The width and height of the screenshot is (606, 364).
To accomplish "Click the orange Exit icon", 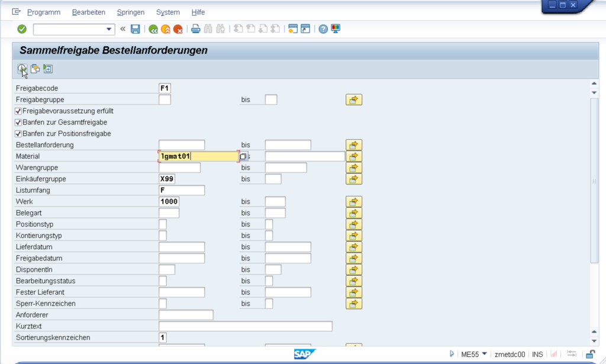I will 166,29.
